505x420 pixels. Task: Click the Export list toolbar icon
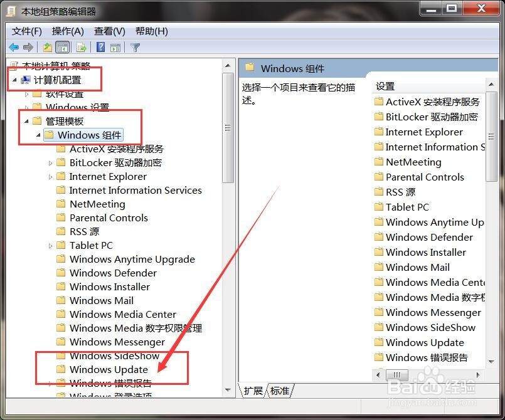[81, 48]
